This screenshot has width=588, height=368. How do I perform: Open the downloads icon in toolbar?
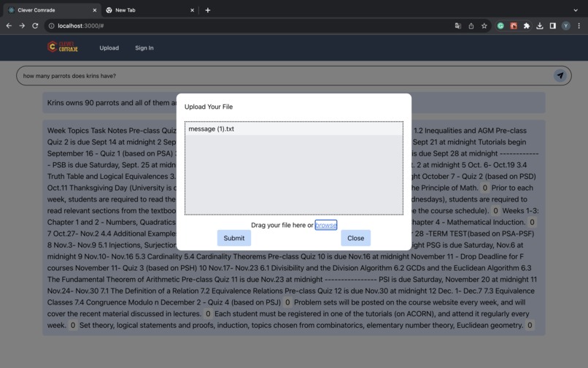(x=540, y=26)
